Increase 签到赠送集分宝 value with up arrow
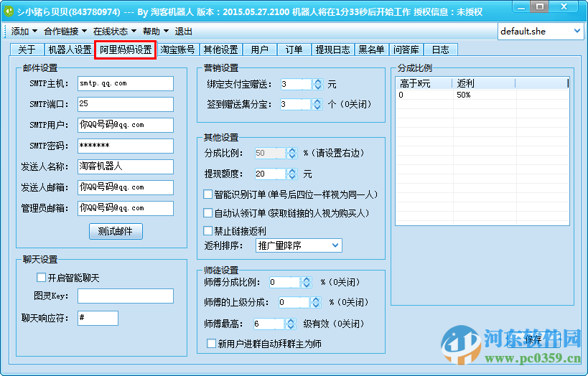588x376 pixels. click(317, 101)
